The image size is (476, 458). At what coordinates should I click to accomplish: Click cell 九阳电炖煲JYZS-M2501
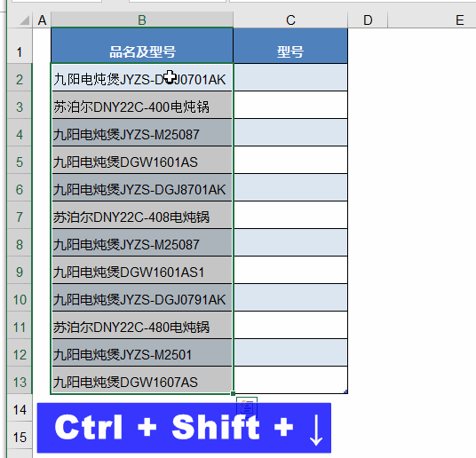click(142, 353)
